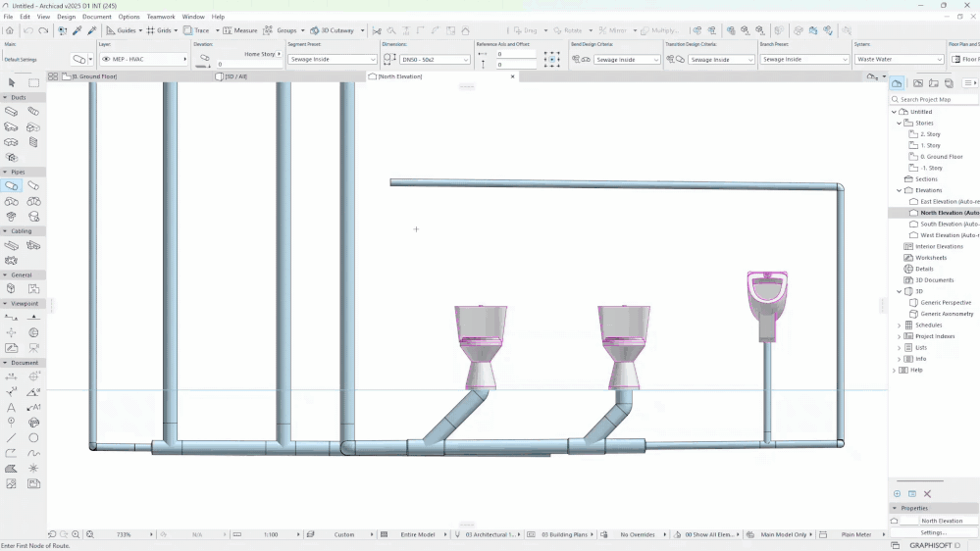Toggle the Suspend Groups button
The height and width of the screenshot is (551, 980).
tap(280, 30)
